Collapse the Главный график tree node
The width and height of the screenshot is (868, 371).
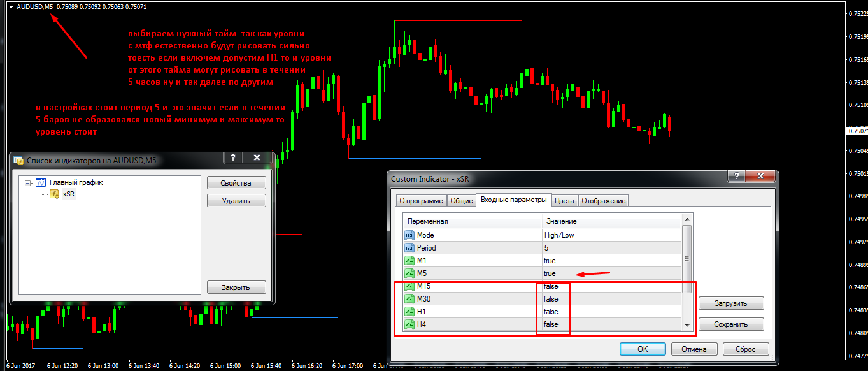pyautogui.click(x=27, y=182)
